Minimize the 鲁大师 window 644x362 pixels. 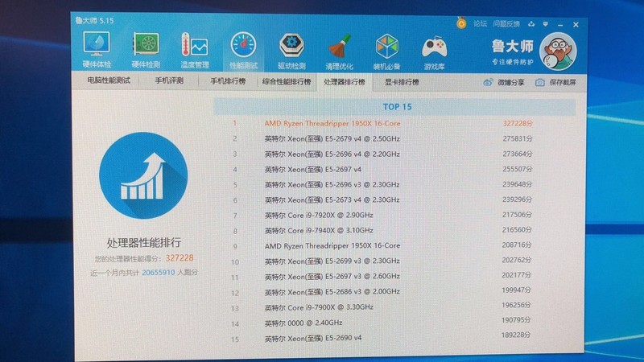click(560, 25)
